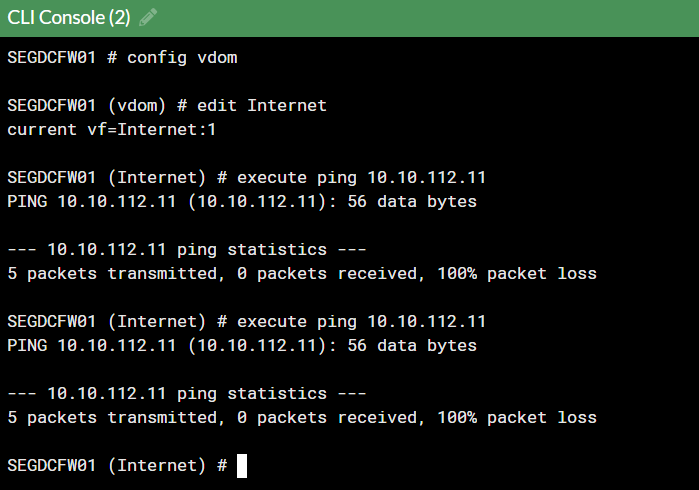Click the first "ping statistics" header line
This screenshot has height=490, width=699.
point(186,250)
